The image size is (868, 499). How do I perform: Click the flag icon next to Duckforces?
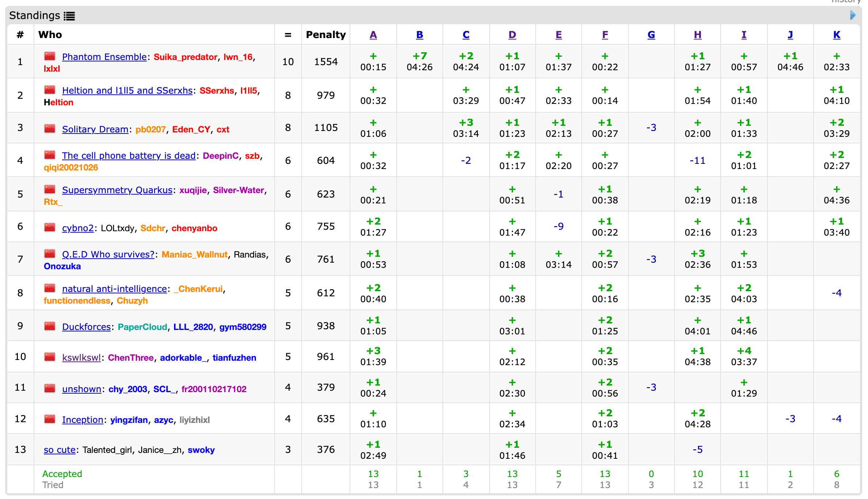(x=50, y=326)
